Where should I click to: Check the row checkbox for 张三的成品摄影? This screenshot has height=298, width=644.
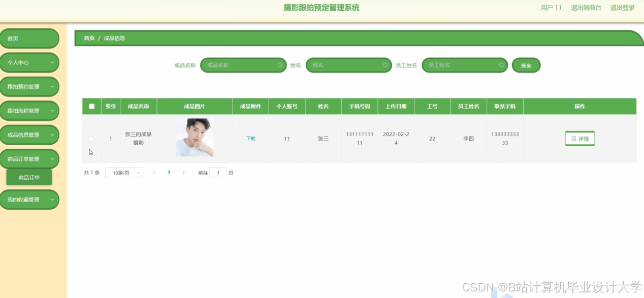click(91, 139)
